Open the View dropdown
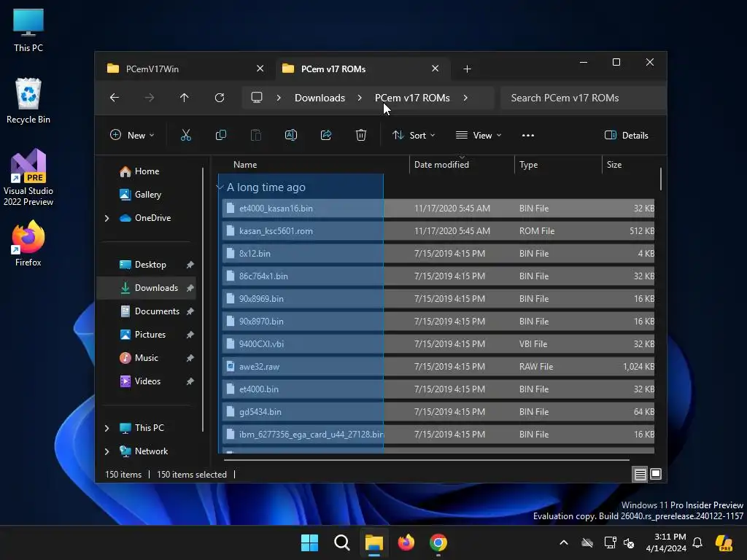 pos(479,135)
